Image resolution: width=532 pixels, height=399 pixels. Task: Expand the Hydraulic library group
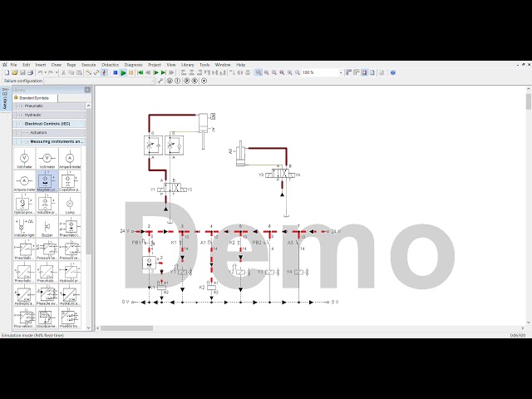[x=22, y=115]
